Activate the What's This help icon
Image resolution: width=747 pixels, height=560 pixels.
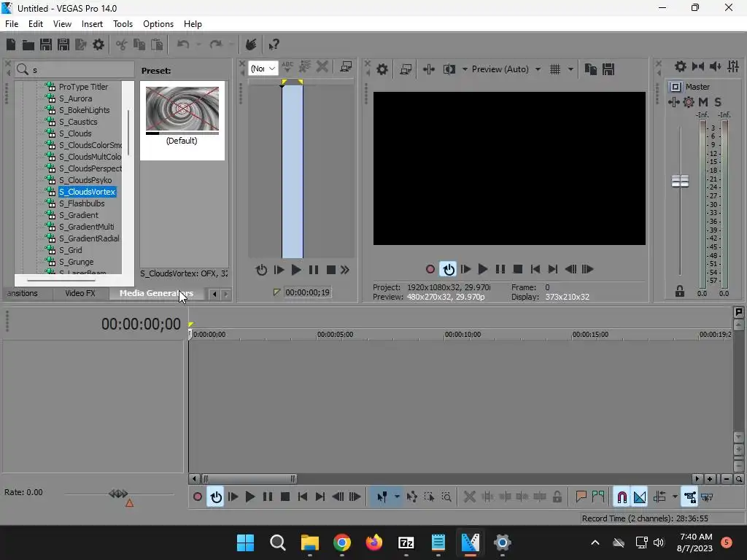coord(274,44)
